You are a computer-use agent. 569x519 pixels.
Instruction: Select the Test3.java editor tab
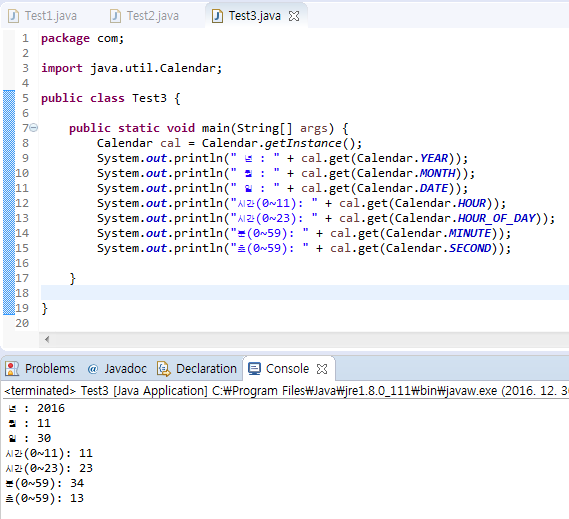[x=254, y=16]
